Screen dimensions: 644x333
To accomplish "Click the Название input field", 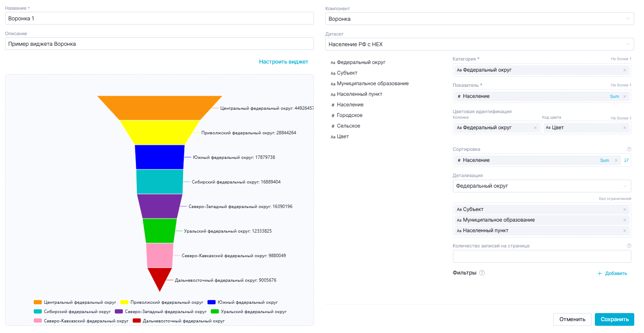I will point(159,19).
